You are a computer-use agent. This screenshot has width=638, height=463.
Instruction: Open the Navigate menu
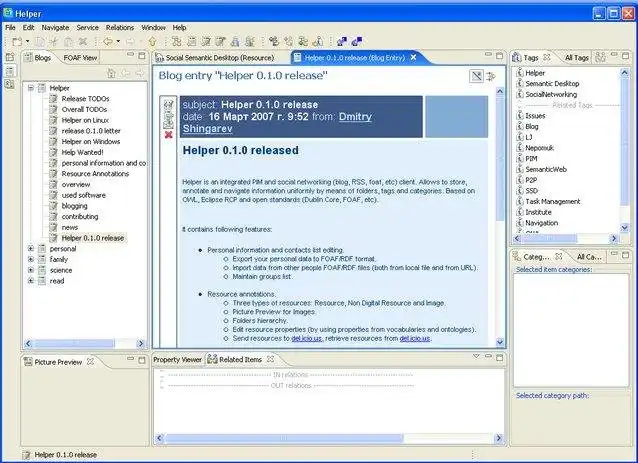coord(55,28)
